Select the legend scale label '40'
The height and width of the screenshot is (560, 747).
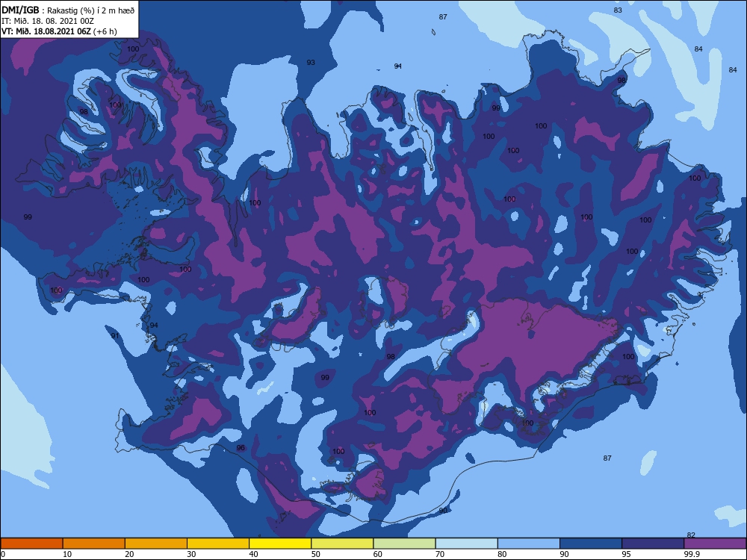click(253, 554)
